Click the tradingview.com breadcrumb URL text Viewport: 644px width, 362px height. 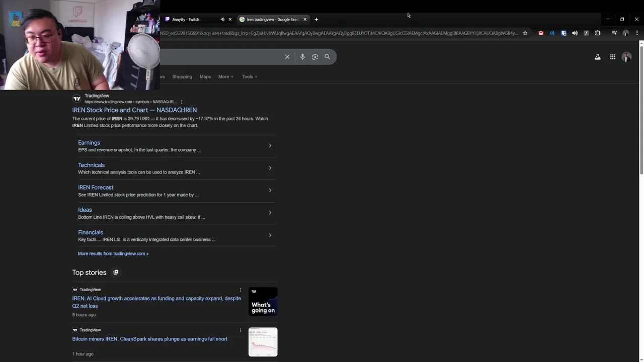click(130, 102)
